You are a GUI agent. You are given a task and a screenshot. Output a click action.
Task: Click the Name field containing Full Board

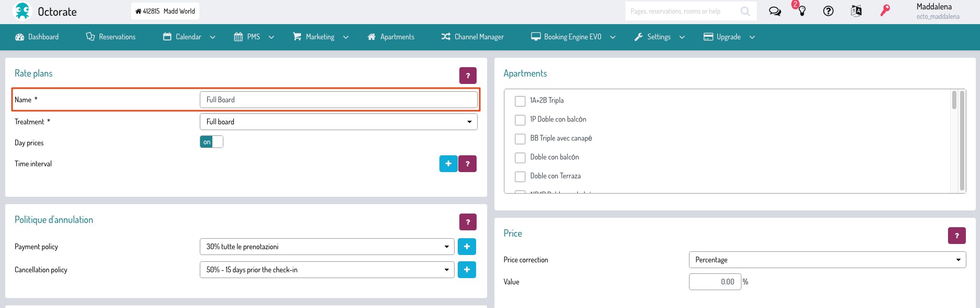[338, 100]
